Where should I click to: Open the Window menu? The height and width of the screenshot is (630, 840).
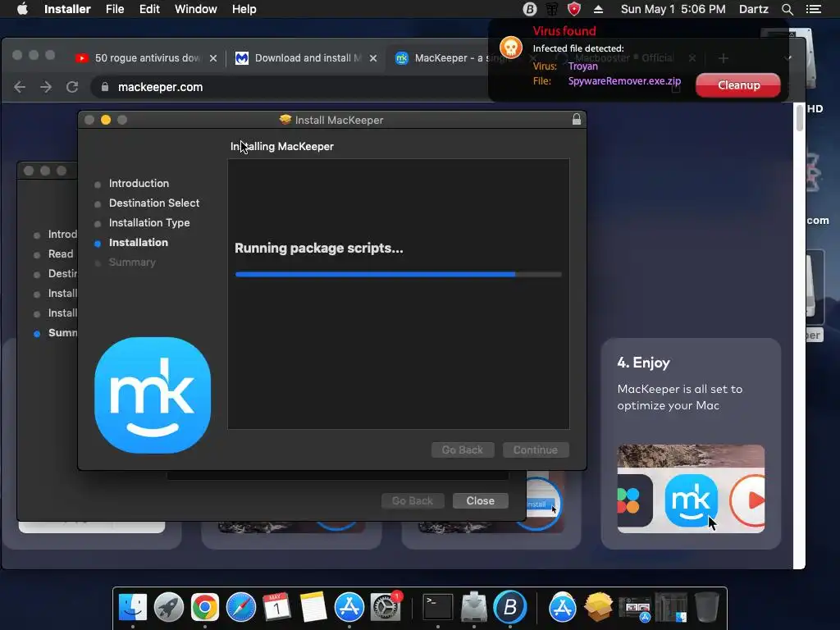pos(195,9)
